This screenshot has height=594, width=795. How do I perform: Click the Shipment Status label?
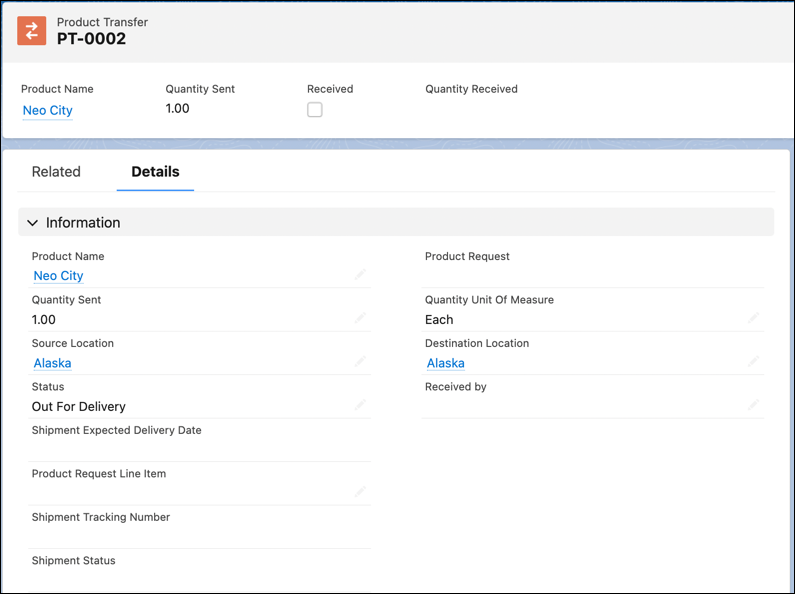click(74, 561)
